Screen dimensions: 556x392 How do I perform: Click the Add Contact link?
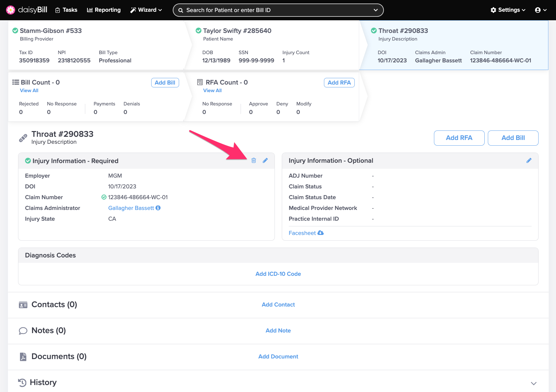278,305
